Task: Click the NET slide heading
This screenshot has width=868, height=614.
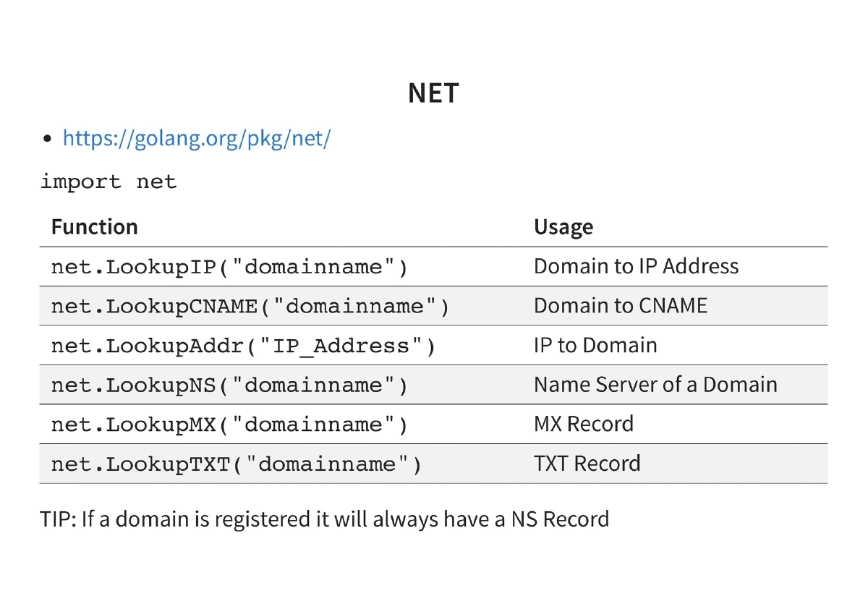Action: (433, 93)
